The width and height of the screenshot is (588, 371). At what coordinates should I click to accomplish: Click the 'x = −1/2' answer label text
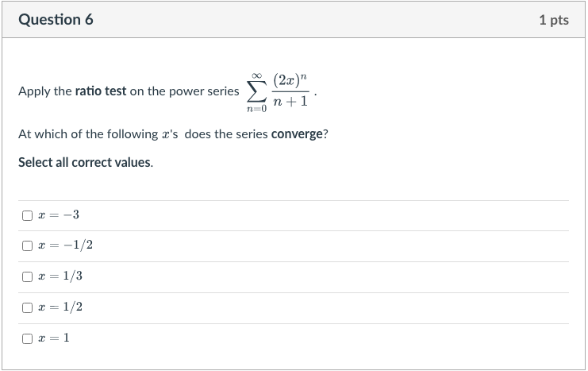click(x=65, y=245)
